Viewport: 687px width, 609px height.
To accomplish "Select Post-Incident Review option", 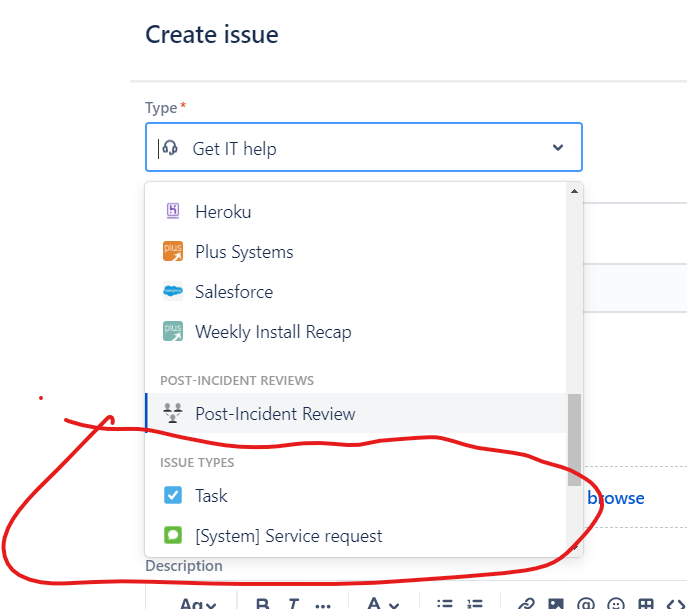I will point(356,413).
